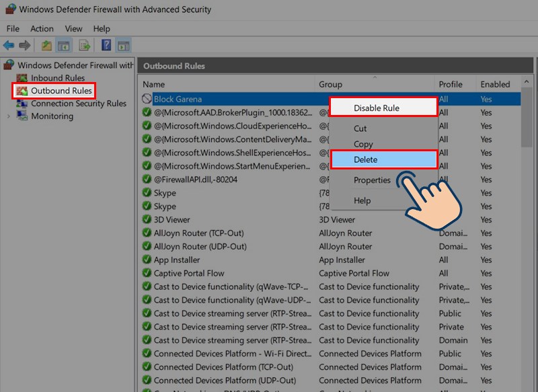
Task: Click the Forward arrow toolbar icon
Action: click(25, 45)
